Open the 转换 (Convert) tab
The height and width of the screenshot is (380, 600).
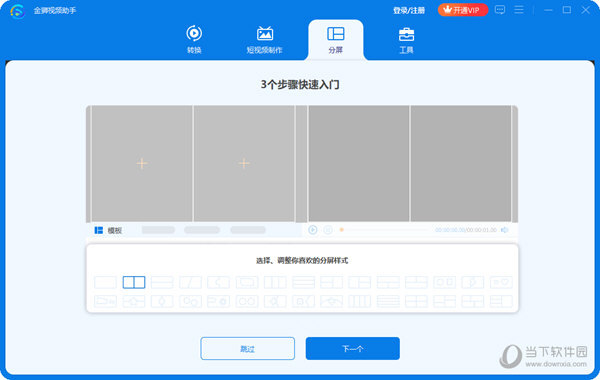[194, 39]
